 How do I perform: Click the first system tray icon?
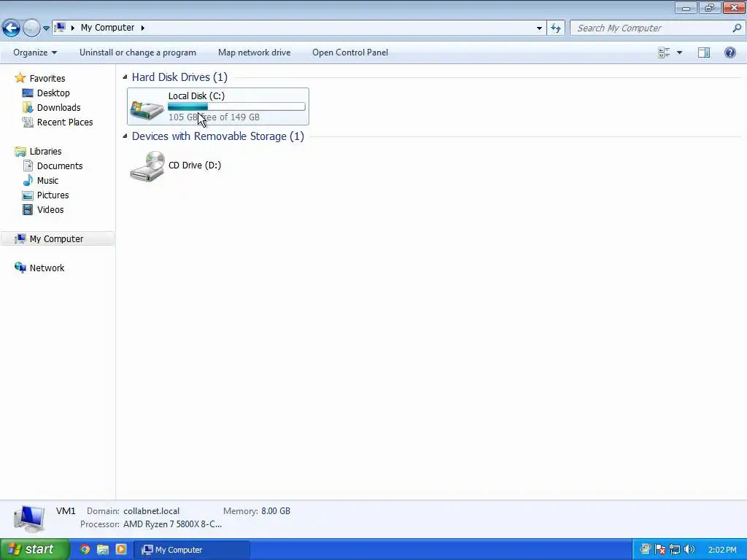(x=646, y=550)
